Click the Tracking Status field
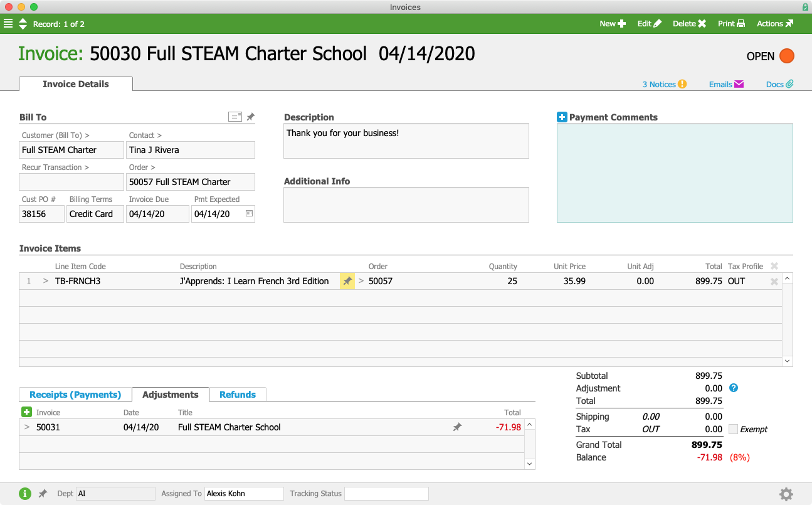Screen dimensions: 812x505 386,494
